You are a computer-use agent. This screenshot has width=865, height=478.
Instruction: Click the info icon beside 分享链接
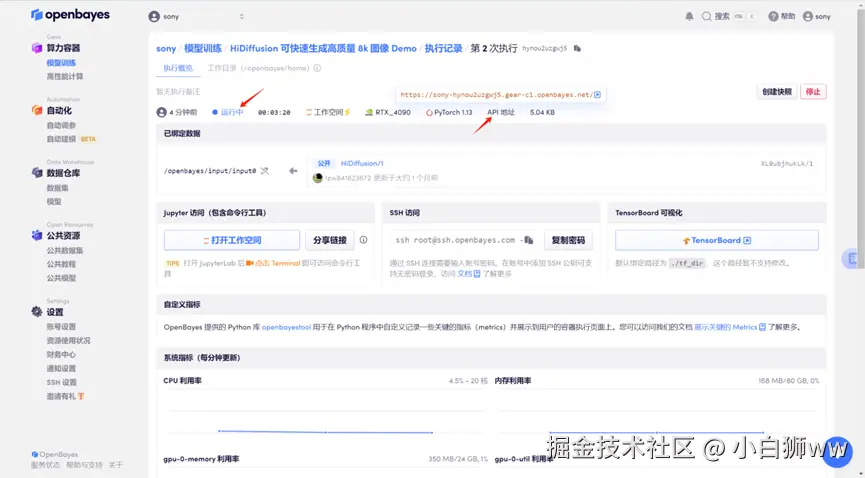point(364,240)
